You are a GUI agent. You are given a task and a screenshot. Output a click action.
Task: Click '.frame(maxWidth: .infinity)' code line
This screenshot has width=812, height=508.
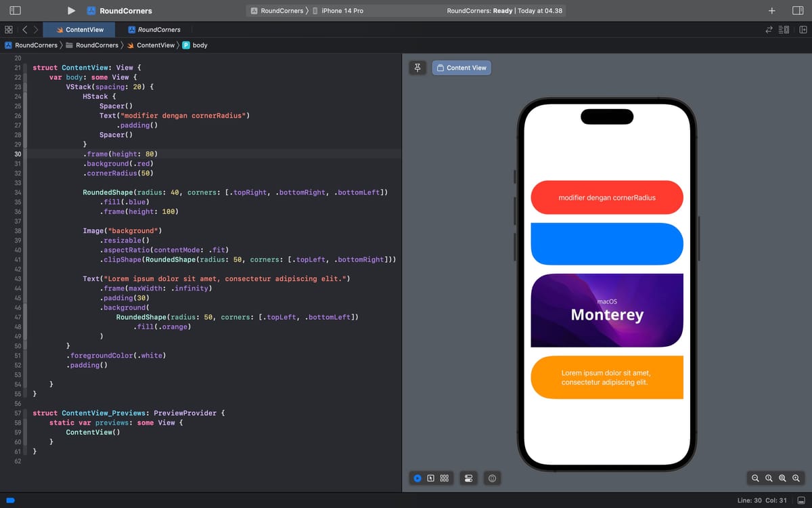(156, 288)
